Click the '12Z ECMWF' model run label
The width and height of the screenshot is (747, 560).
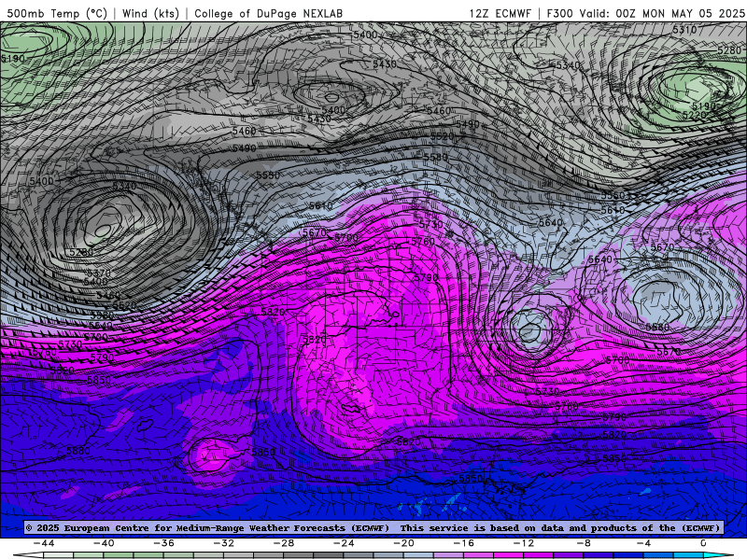click(x=500, y=13)
